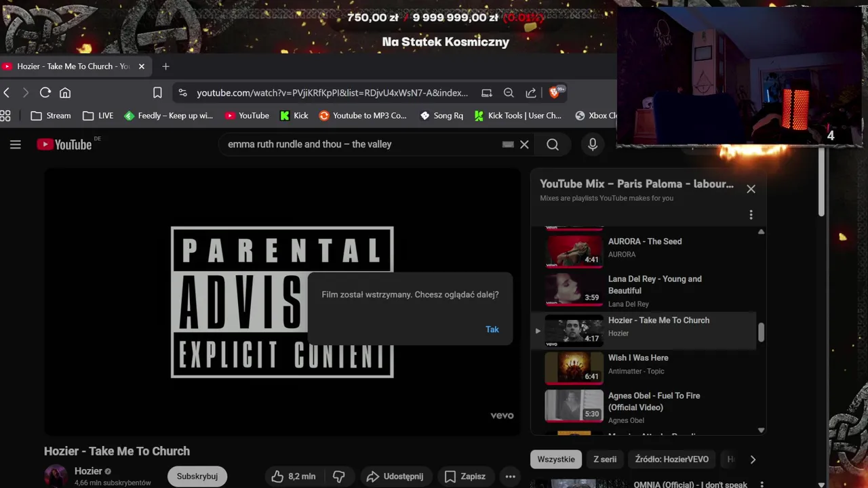Viewport: 868px width, 488px height.
Task: Click the Udostępnij share button
Action: (395, 476)
